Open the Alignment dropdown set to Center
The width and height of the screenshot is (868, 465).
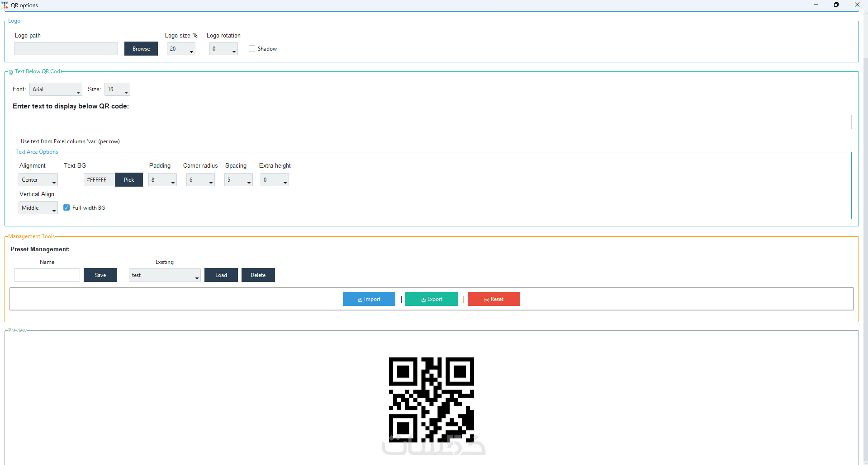38,180
